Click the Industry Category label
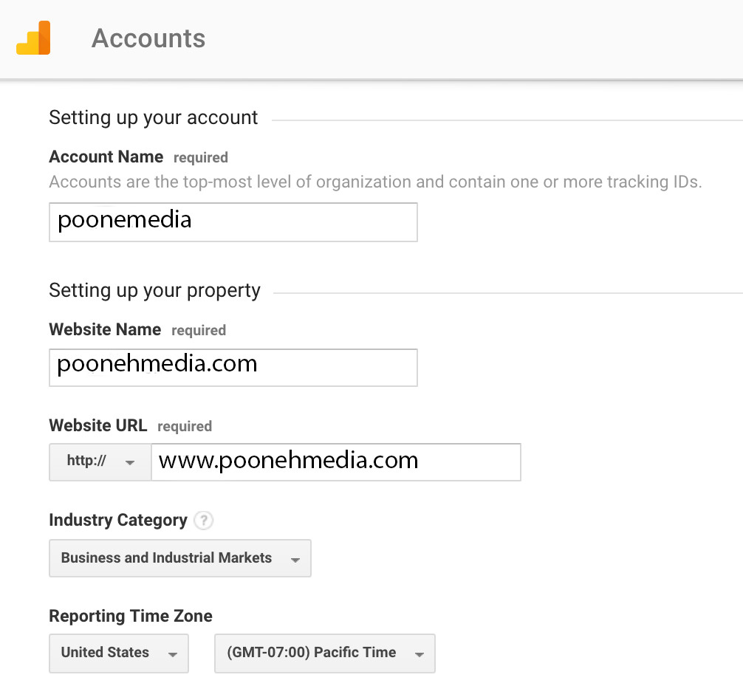 118,520
